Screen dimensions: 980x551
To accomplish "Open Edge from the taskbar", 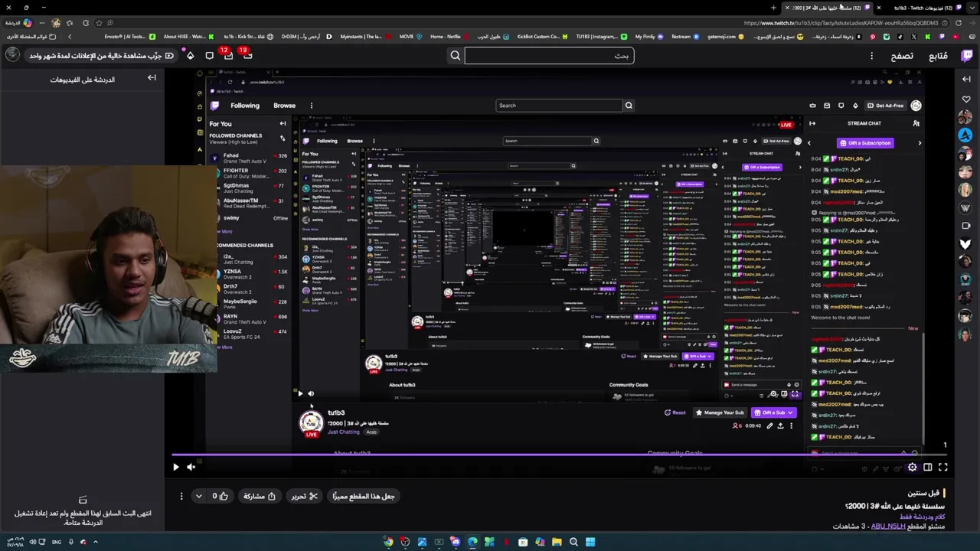I will (x=472, y=542).
